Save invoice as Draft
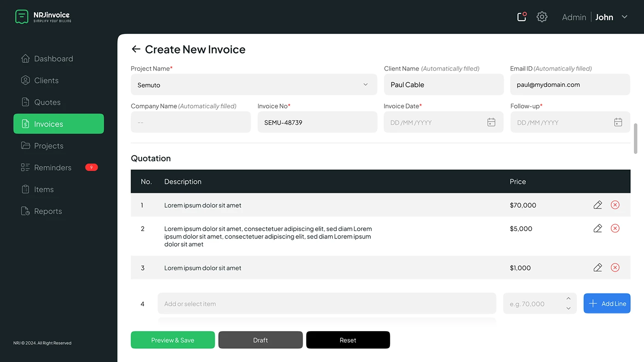 260,340
